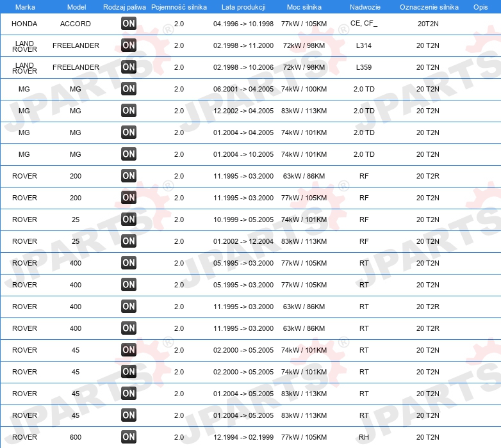Select '2.0 TD' in the MG 06.2001 row
This screenshot has width=501, height=448.
(364, 89)
